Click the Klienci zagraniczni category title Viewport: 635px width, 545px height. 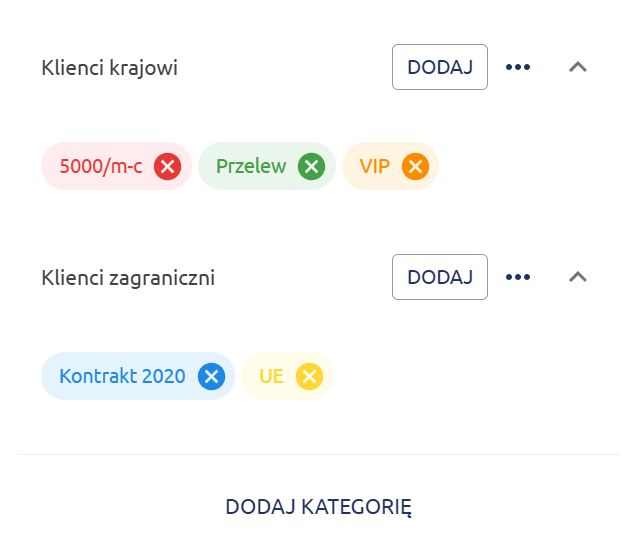tap(128, 278)
